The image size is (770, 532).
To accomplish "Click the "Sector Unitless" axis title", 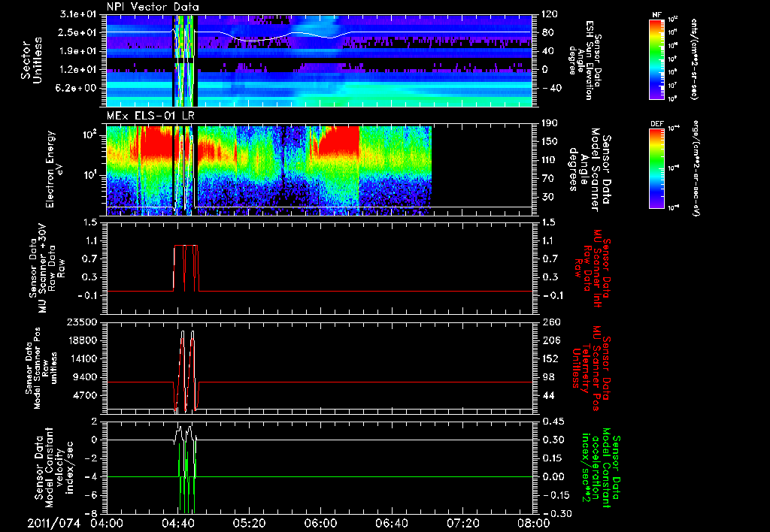I will click(32, 60).
